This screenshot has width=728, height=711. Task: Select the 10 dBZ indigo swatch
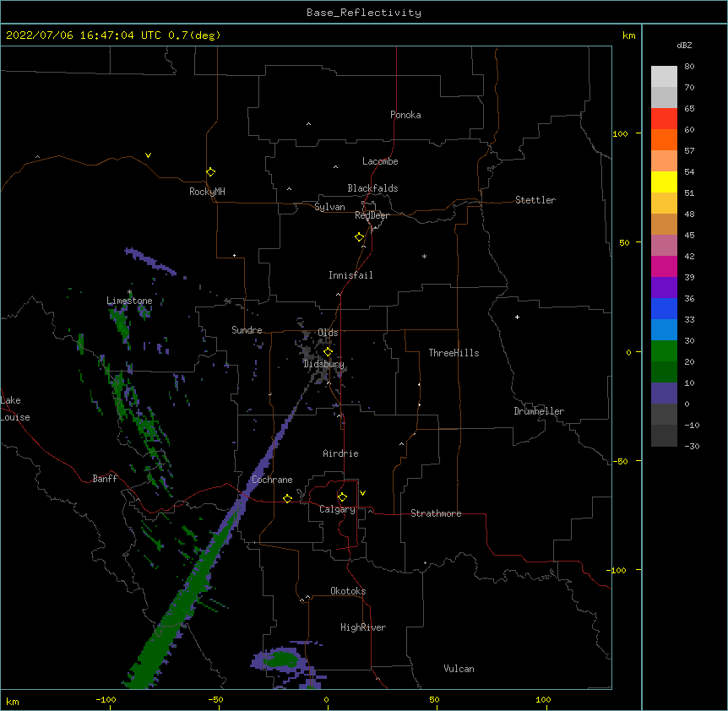664,393
